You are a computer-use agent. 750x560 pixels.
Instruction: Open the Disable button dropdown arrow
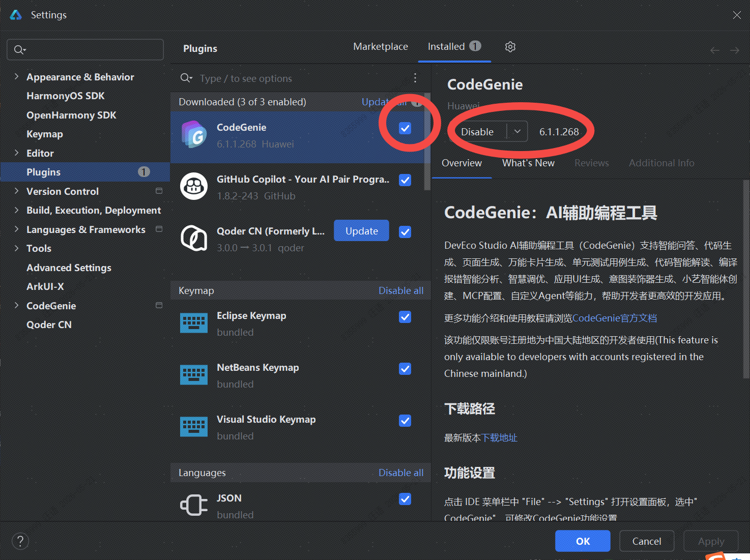tap(517, 132)
